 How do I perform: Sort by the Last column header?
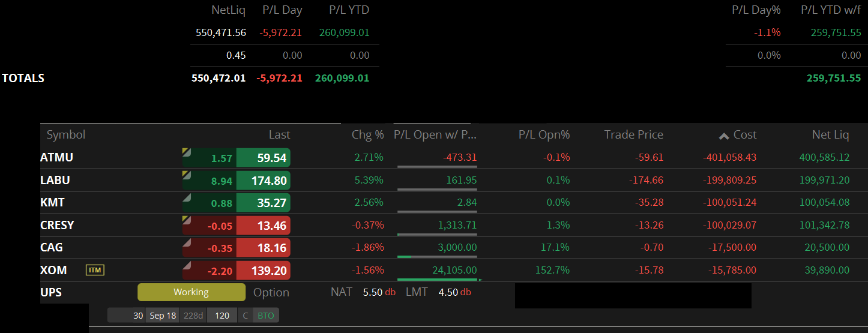[x=279, y=134]
